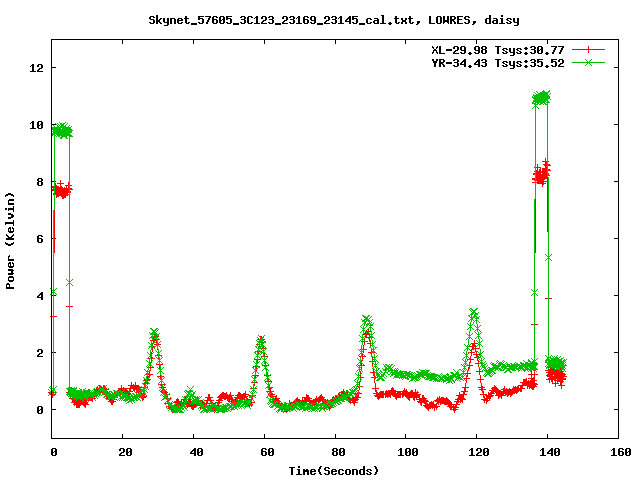
Task: Click y-axis tick label 6
Action: pos(40,239)
